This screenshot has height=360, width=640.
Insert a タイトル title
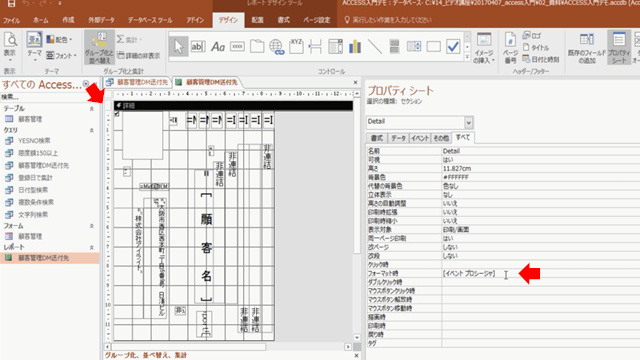(x=536, y=47)
